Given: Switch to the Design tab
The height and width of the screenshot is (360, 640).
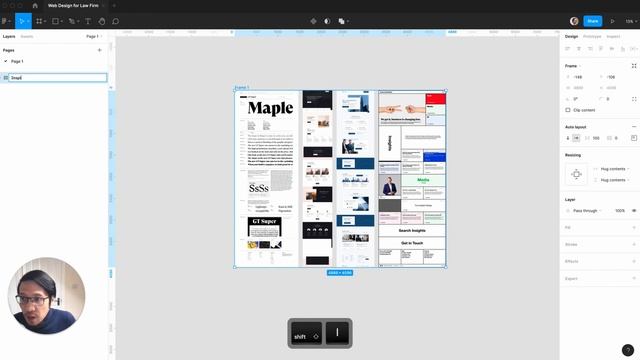Looking at the screenshot, I should tap(571, 37).
